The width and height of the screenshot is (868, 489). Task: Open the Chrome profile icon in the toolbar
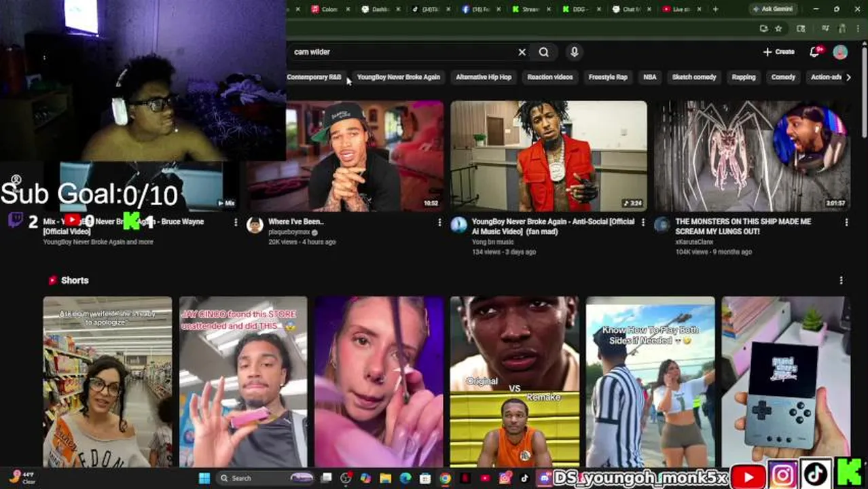(844, 29)
